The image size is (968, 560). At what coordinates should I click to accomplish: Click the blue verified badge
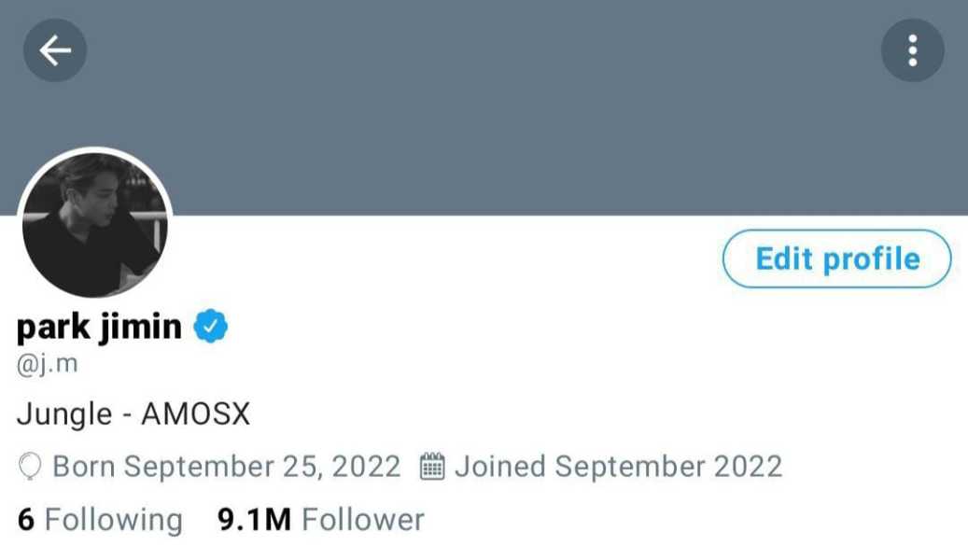click(x=211, y=326)
